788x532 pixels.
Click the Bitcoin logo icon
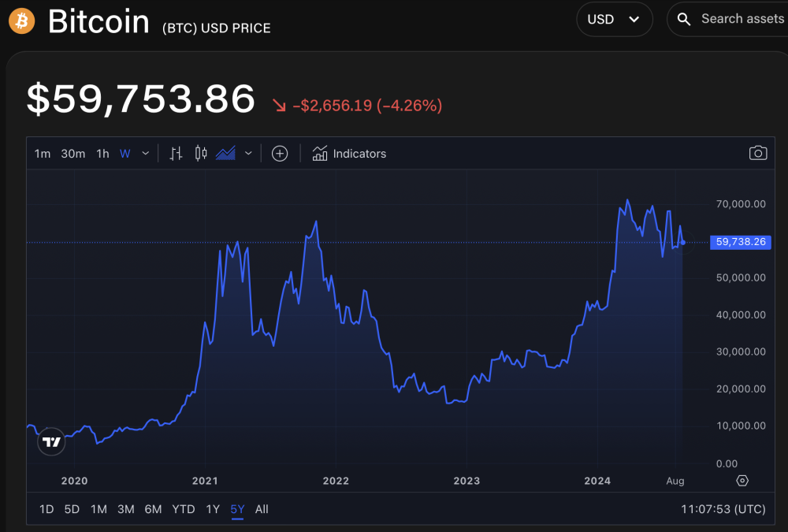22,20
